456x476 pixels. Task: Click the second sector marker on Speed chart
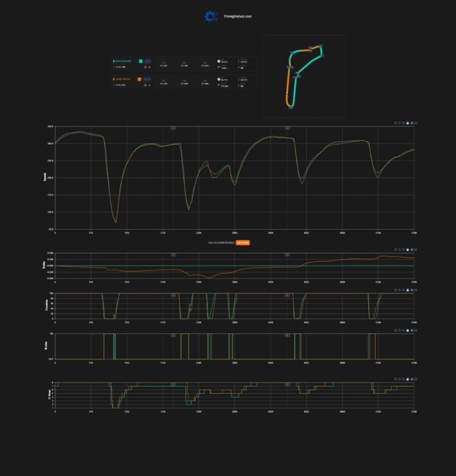(x=287, y=128)
